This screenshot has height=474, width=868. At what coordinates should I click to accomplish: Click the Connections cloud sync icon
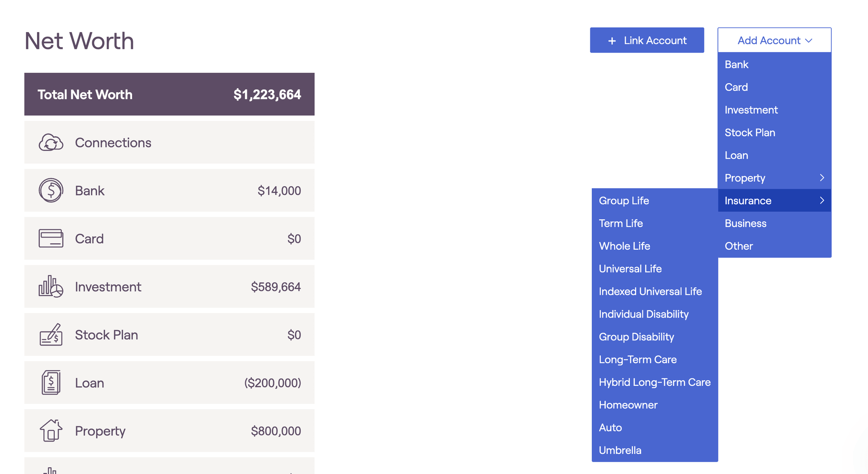[51, 142]
